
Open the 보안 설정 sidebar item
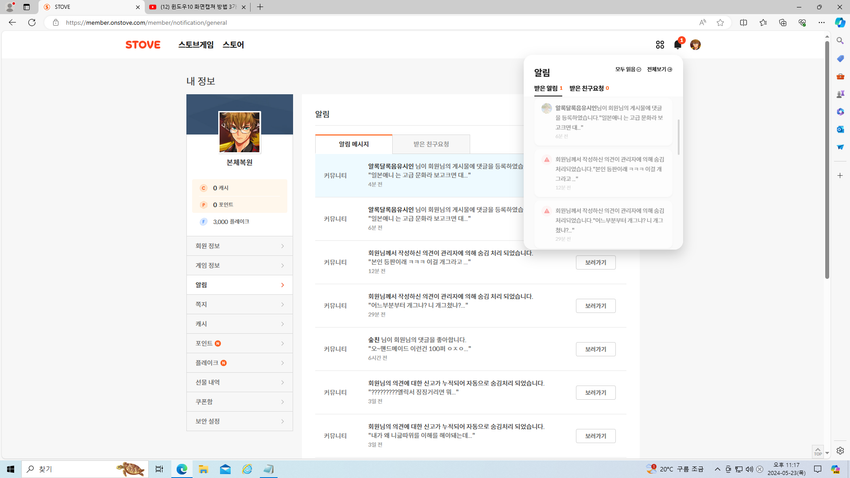pyautogui.click(x=239, y=421)
